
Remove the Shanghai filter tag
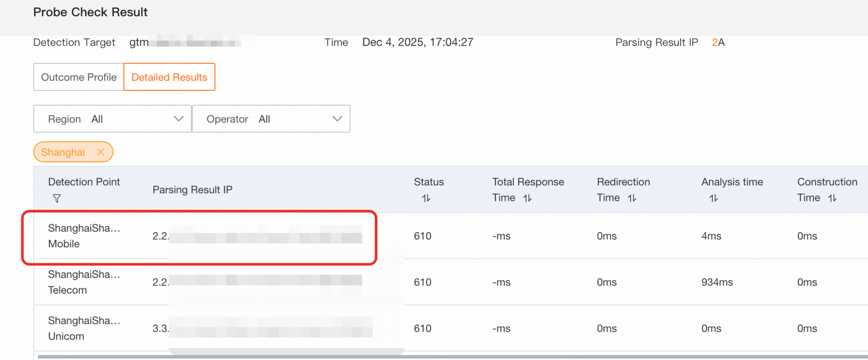(x=100, y=152)
